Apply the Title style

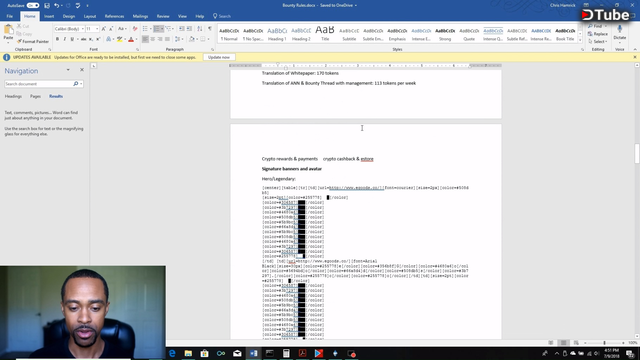point(325,34)
